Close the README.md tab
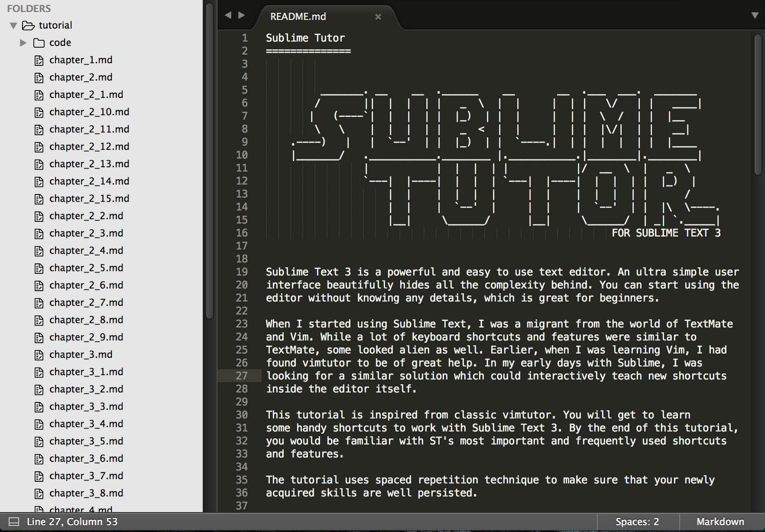 (378, 17)
